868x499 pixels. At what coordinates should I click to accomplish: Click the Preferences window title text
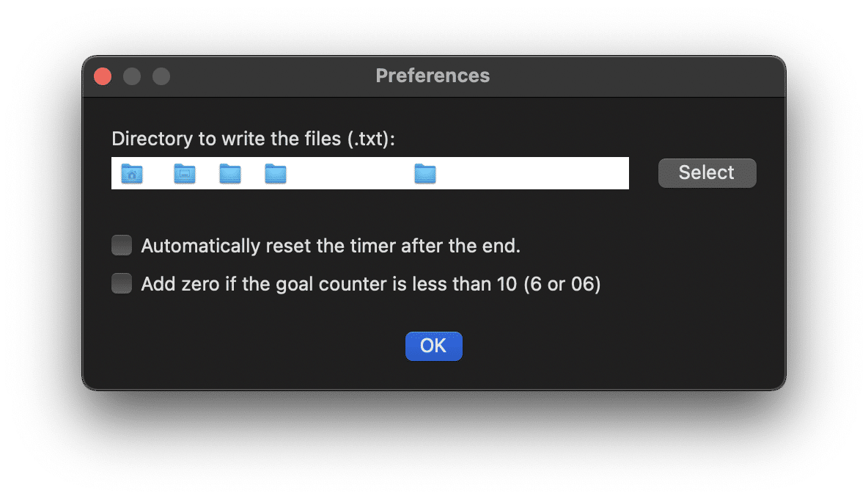(433, 76)
